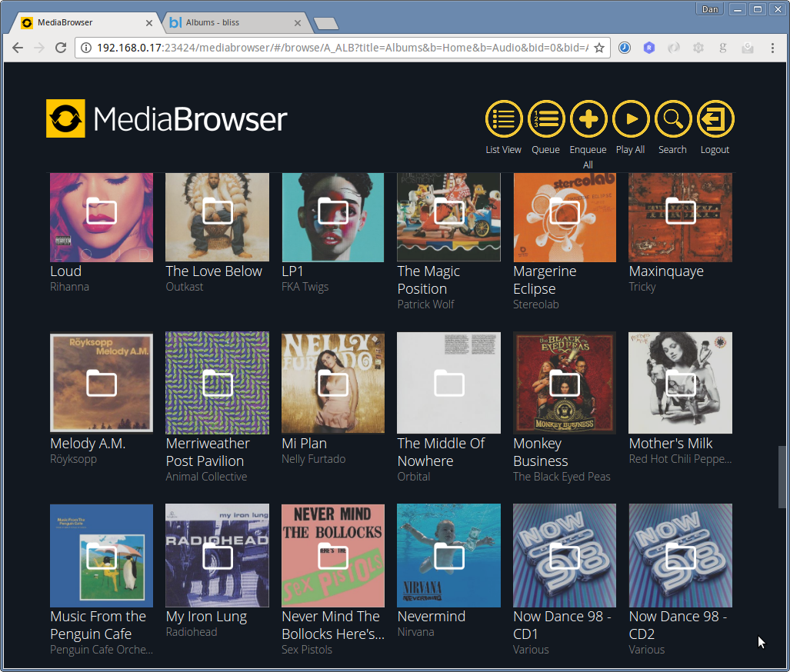Viewport: 790px width, 672px height.
Task: Click the Enqueue All plus icon
Action: click(x=588, y=119)
